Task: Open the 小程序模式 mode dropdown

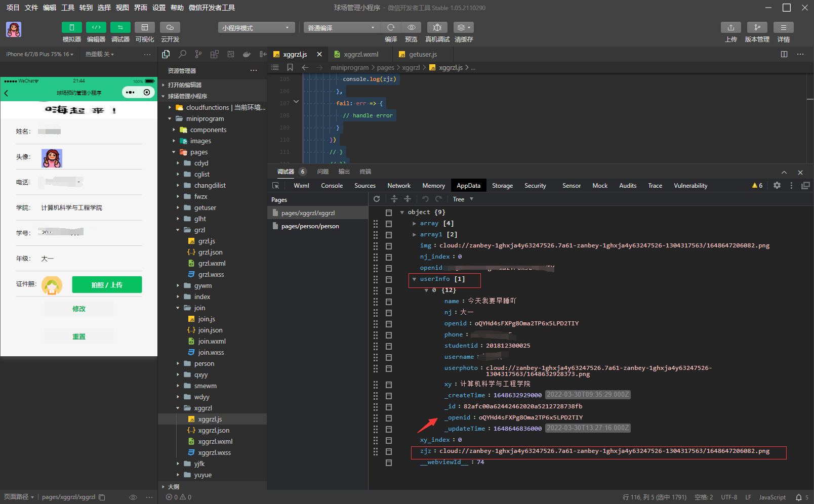Action: pos(257,28)
